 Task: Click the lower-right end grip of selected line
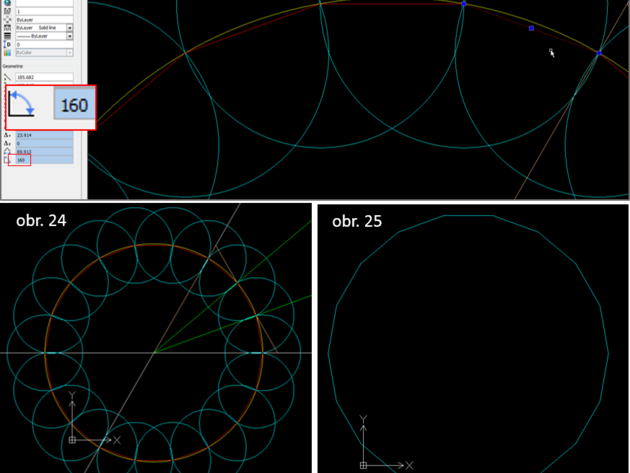pos(599,53)
